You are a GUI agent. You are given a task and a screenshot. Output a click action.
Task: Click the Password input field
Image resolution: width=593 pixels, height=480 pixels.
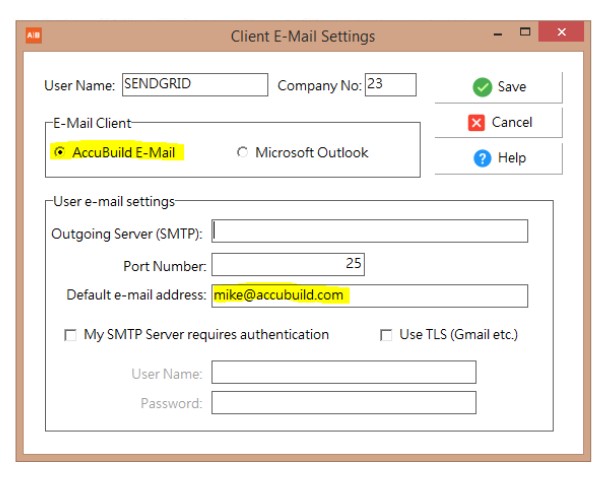point(343,402)
